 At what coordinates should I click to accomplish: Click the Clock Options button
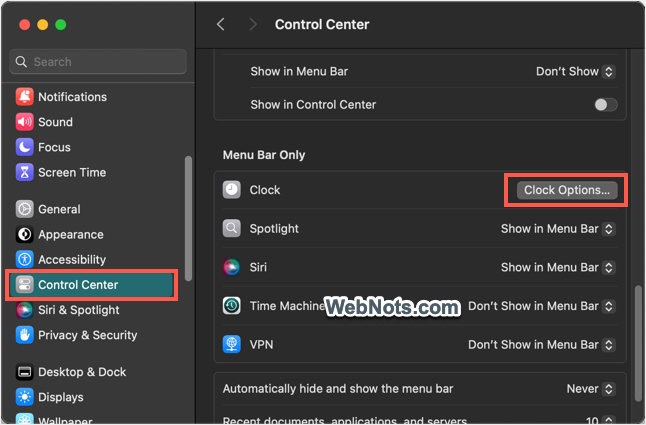point(567,190)
